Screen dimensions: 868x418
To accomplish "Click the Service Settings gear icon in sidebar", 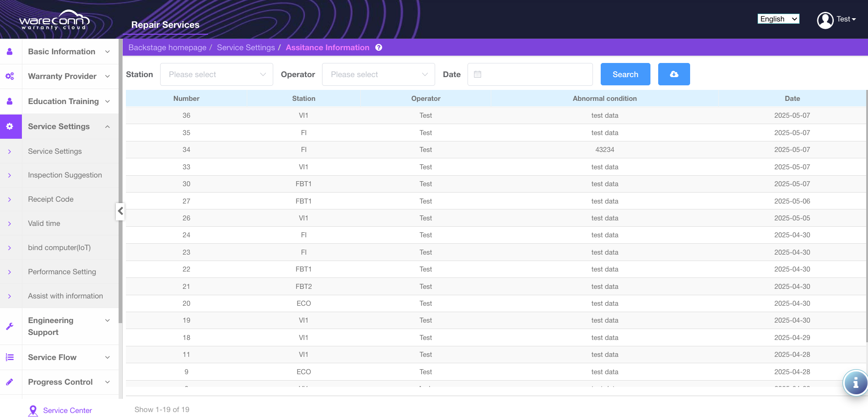I will coord(10,126).
